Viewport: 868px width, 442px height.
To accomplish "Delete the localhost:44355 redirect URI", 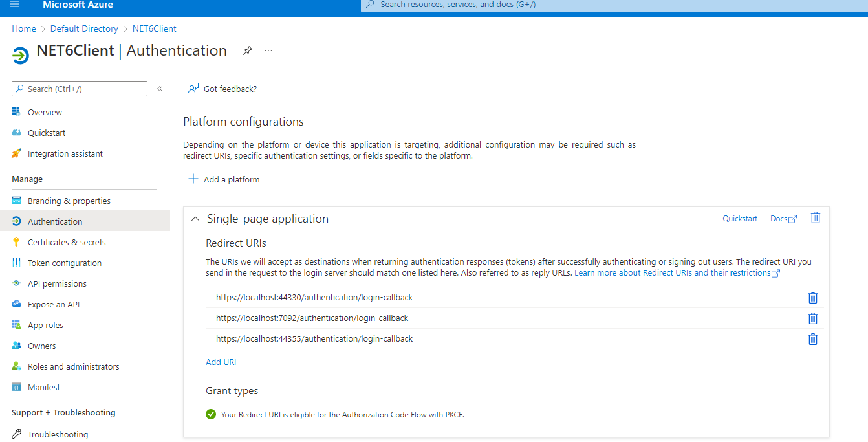I will pyautogui.click(x=813, y=339).
